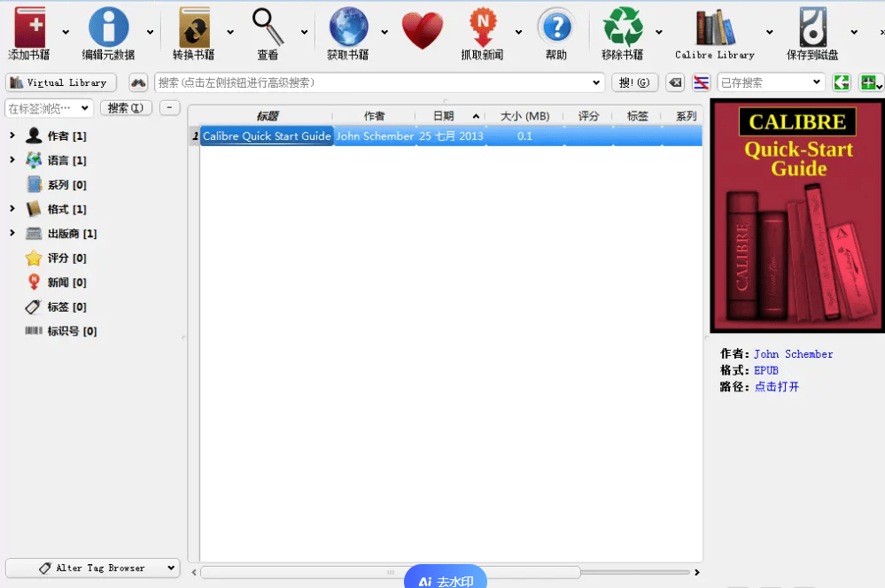
Task: Click 点击打开 to open book path
Action: [775, 386]
